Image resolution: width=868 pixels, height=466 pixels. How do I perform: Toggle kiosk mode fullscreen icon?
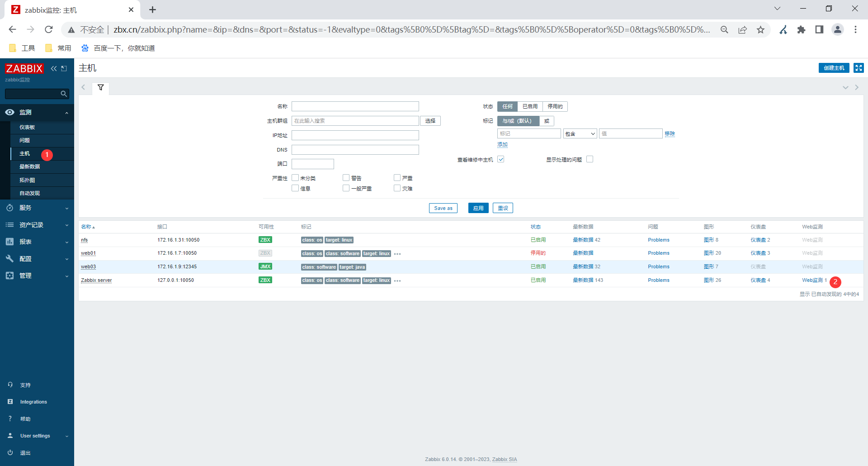[x=859, y=68]
